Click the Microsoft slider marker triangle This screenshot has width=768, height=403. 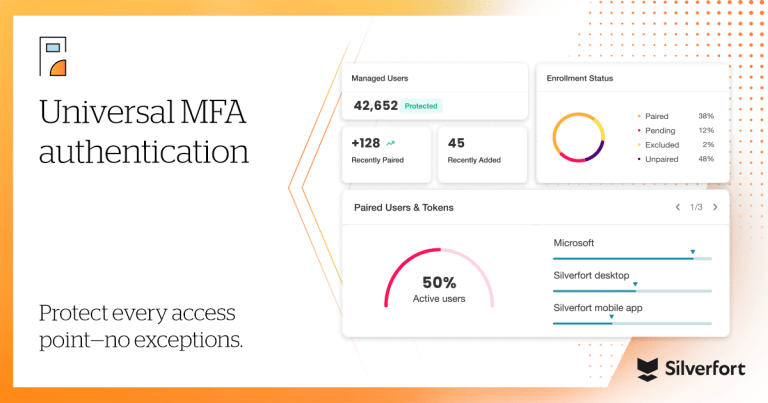[693, 252]
